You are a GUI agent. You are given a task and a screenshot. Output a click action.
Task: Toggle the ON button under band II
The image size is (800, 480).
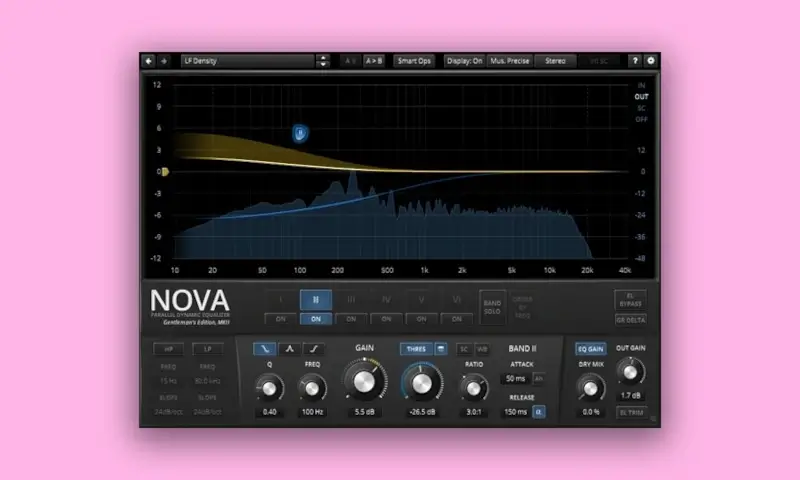point(316,319)
